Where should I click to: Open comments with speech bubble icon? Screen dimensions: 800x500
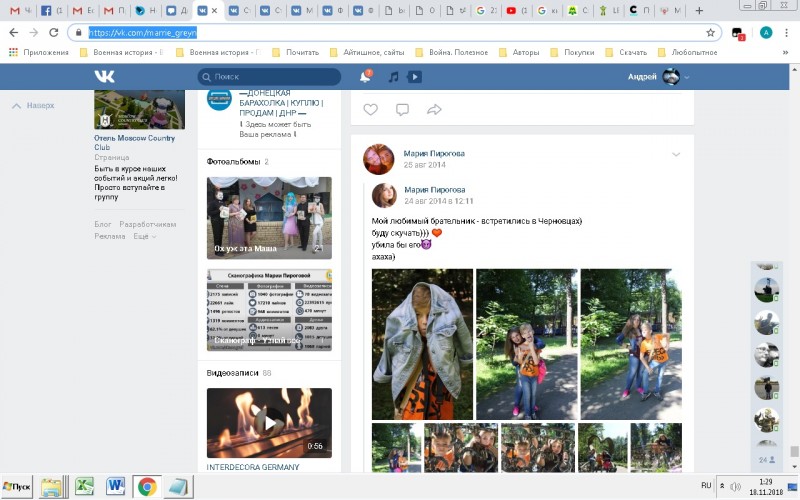[402, 109]
